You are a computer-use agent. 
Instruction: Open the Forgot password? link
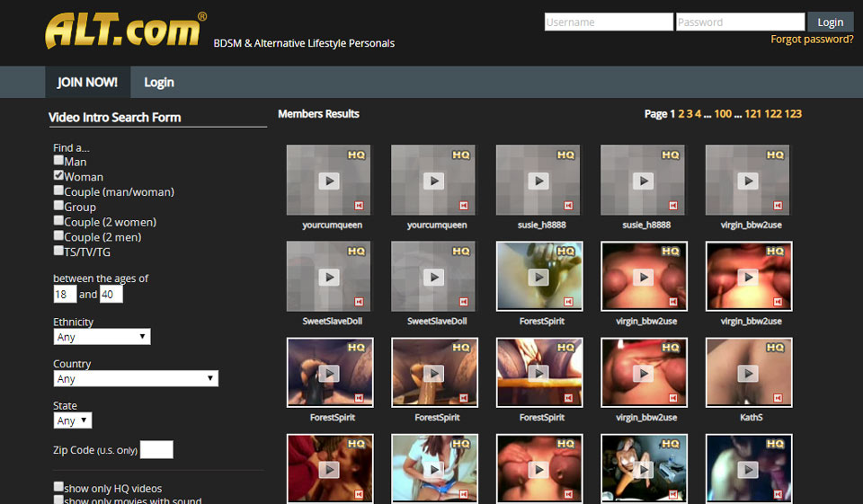812,40
